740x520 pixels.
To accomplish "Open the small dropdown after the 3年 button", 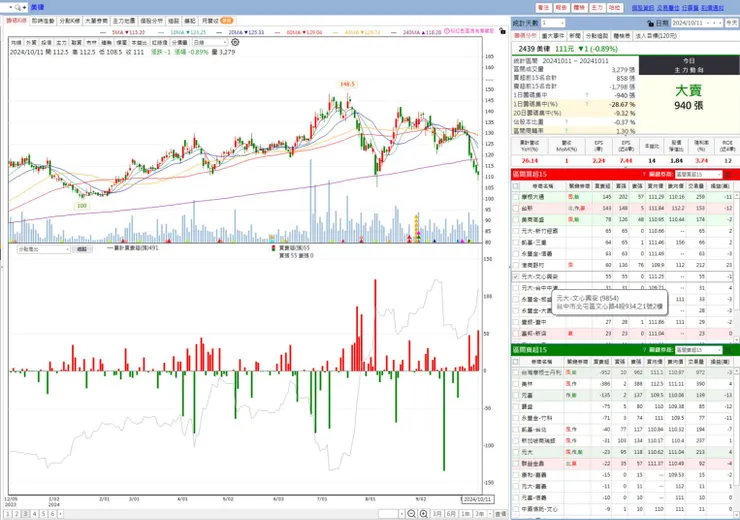I will [490, 514].
